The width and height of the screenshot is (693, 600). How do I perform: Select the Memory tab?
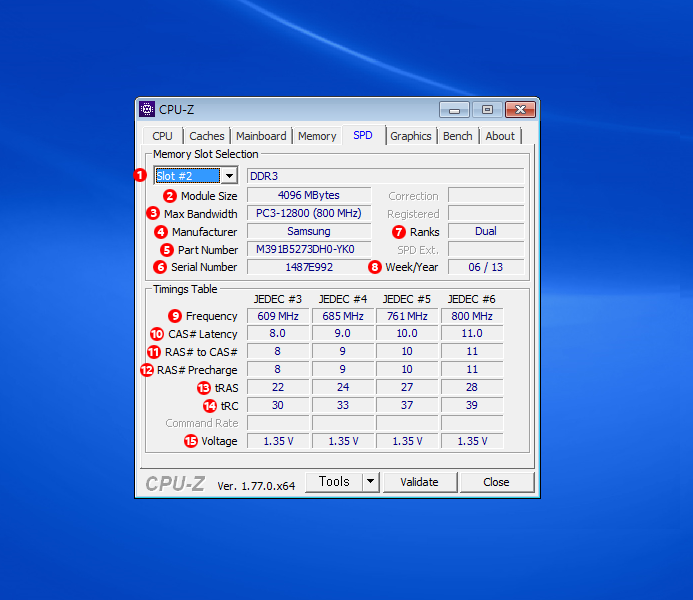click(x=317, y=136)
